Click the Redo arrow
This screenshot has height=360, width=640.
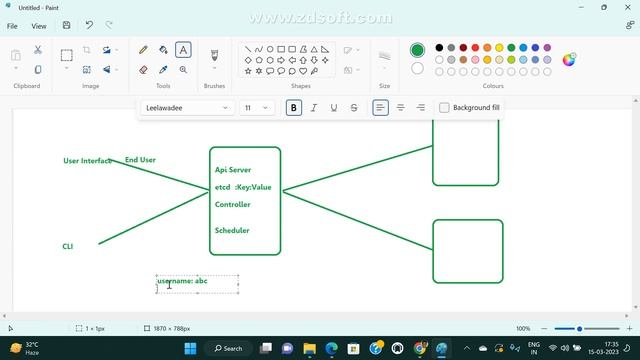(x=109, y=25)
